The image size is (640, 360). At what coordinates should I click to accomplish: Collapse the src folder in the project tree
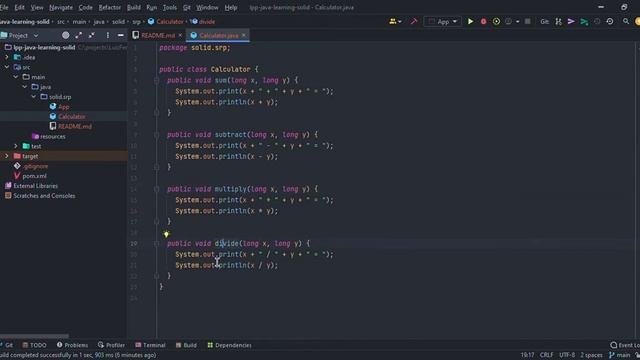click(x=7, y=67)
